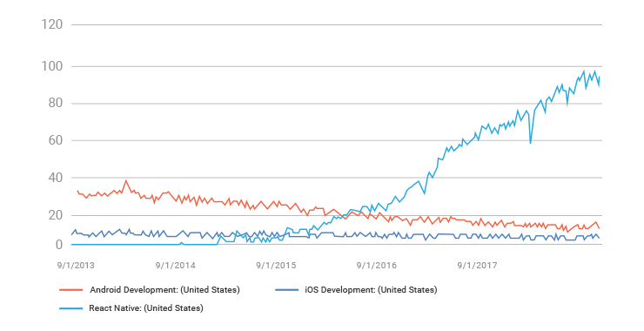Click the 9/1/2015 x-axis date label
The height and width of the screenshot is (331, 644).
[x=276, y=266]
